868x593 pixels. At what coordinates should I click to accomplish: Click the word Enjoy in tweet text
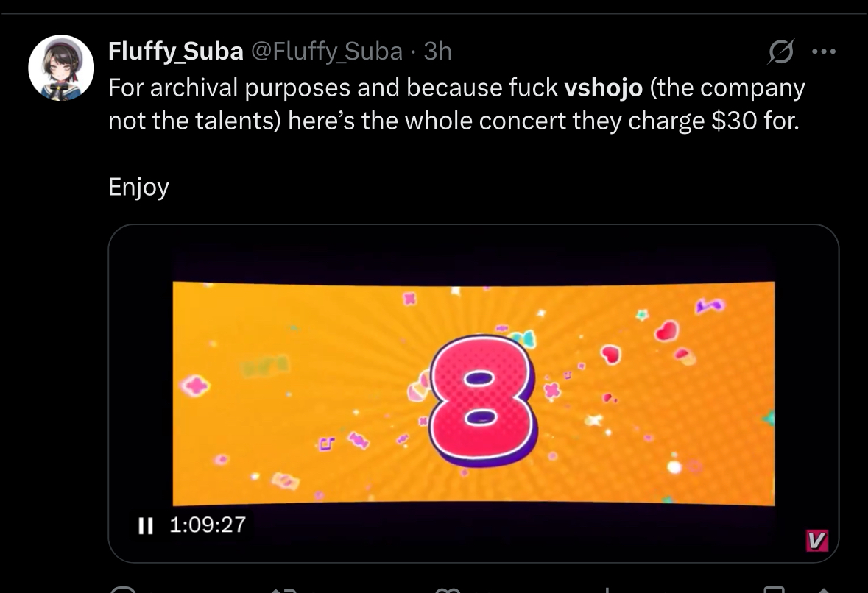(138, 187)
